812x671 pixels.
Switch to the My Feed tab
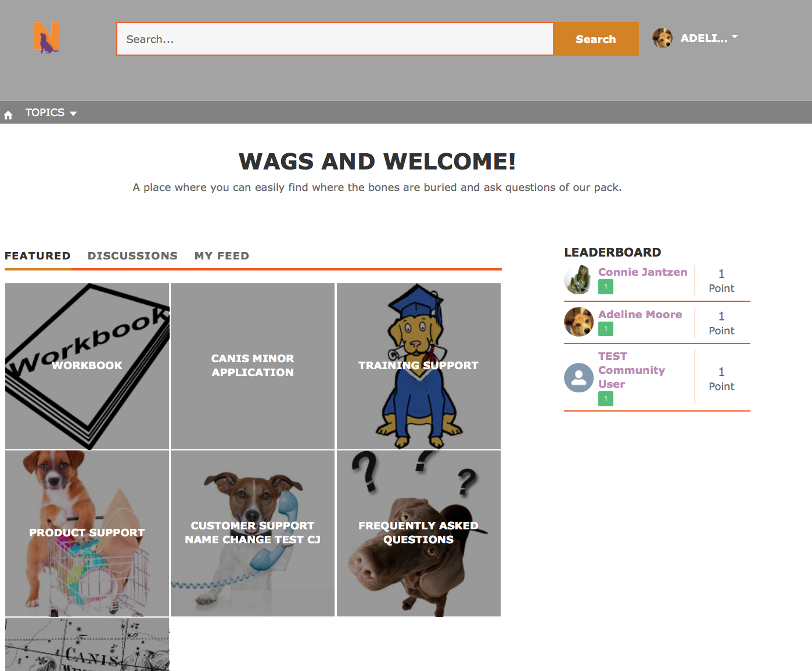pos(222,256)
